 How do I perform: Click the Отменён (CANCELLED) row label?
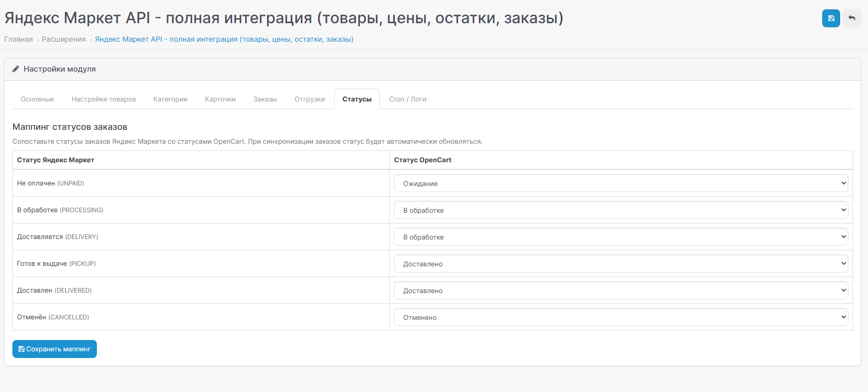pos(53,317)
